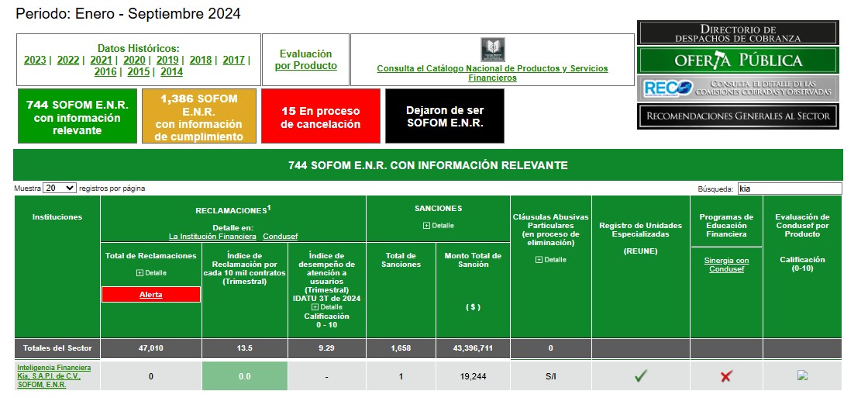This screenshot has height=398, width=868.
Task: Expand Detalle under Sanciones header
Action: tap(438, 226)
